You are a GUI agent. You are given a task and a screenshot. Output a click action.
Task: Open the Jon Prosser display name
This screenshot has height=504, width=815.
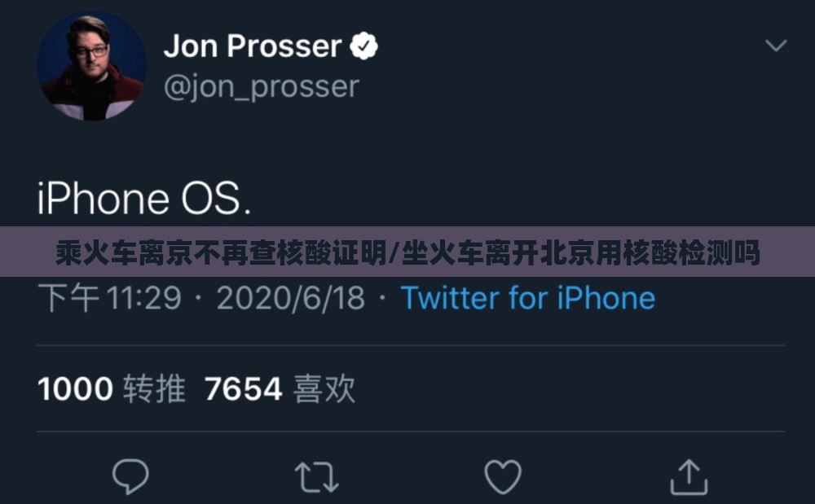[x=253, y=46]
